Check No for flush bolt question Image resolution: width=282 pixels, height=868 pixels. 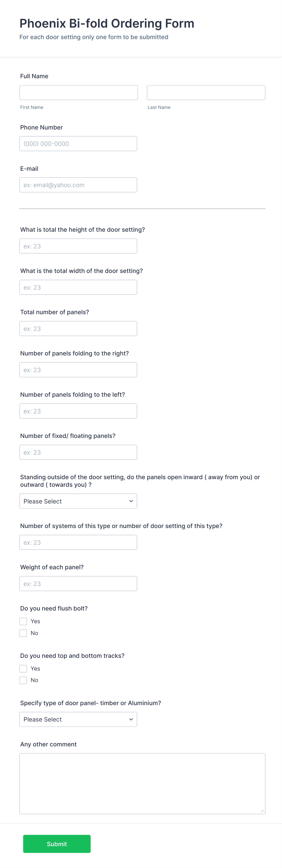click(x=23, y=633)
